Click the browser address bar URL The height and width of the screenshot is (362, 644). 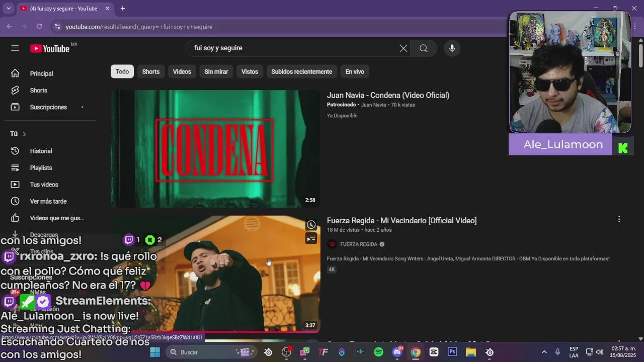point(139,27)
